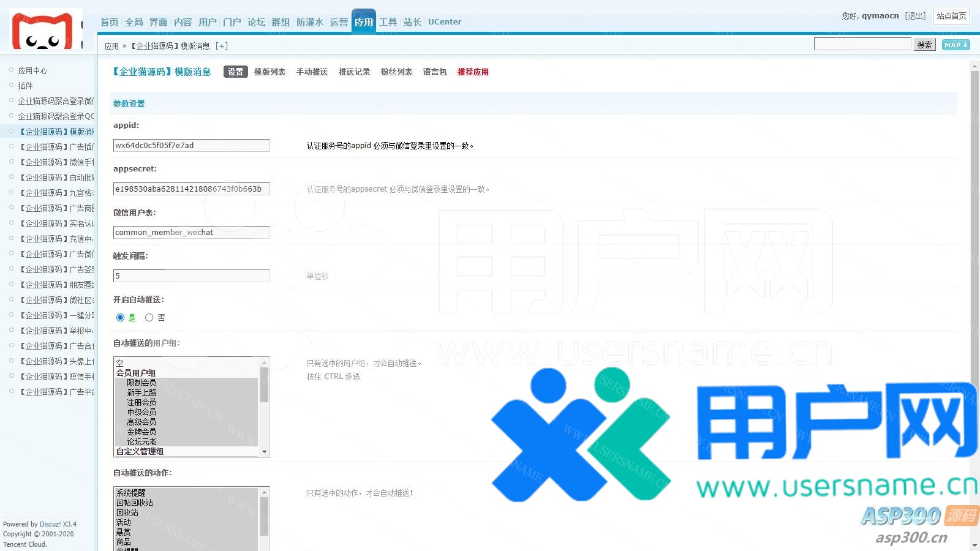Select 是 to enable auto push
This screenshot has width=980, height=551.
coord(121,318)
